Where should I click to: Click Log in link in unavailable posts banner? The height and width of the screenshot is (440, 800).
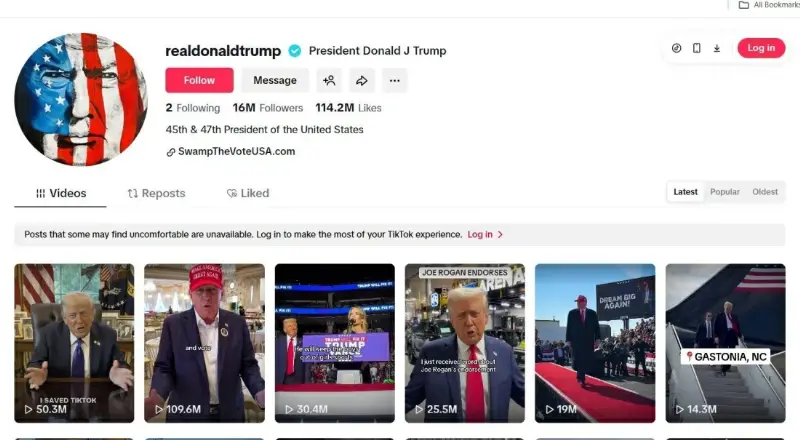pos(485,235)
